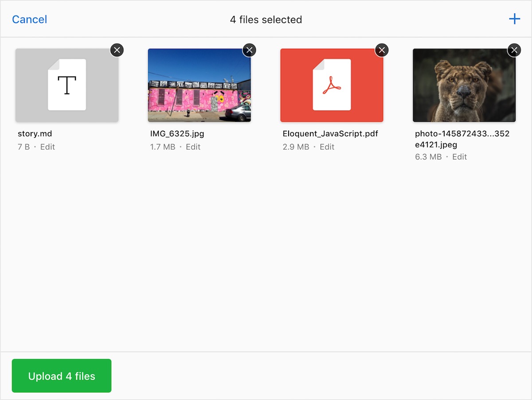The width and height of the screenshot is (532, 400).
Task: Remove IMG_6325.jpg using the X icon
Action: [249, 50]
